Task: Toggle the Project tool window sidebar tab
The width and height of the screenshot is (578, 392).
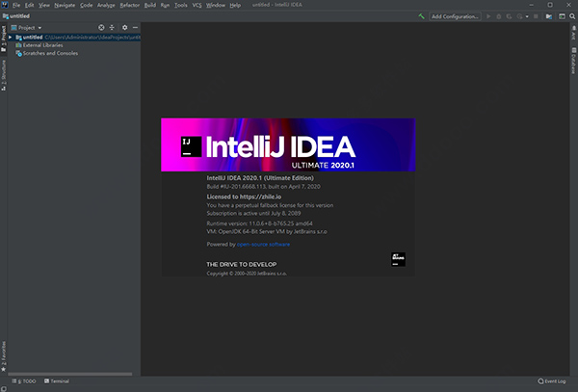Action: click(x=3, y=39)
